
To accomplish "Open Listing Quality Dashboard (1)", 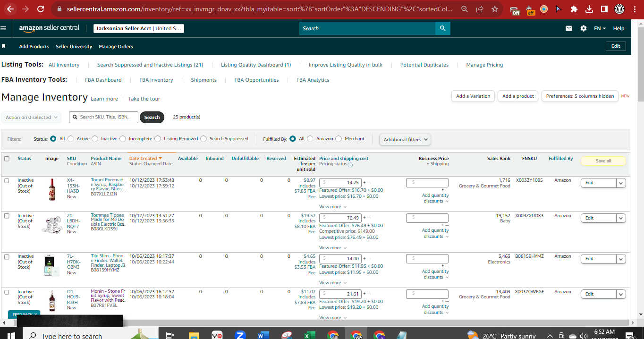I will click(x=256, y=65).
